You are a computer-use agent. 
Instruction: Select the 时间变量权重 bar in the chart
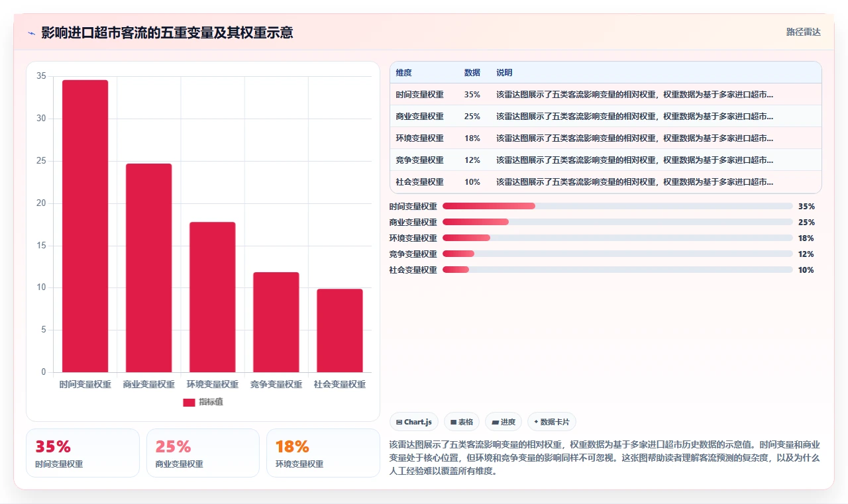(x=85, y=226)
